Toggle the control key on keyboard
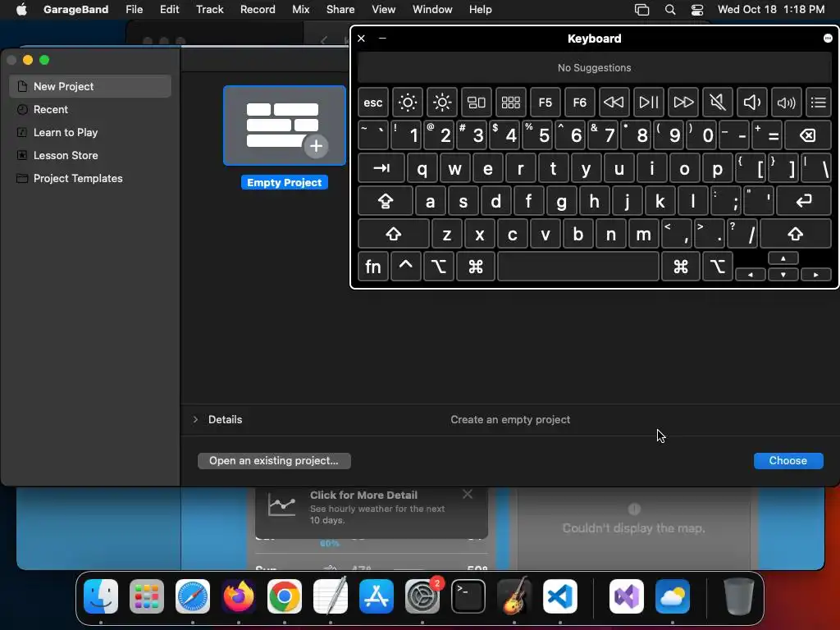This screenshot has height=630, width=840. tap(405, 267)
